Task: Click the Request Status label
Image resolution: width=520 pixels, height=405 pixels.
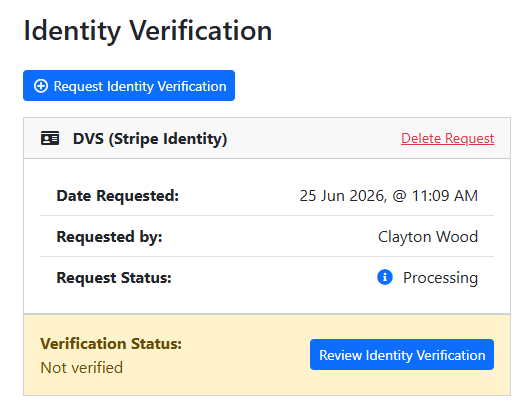Action: pos(114,278)
